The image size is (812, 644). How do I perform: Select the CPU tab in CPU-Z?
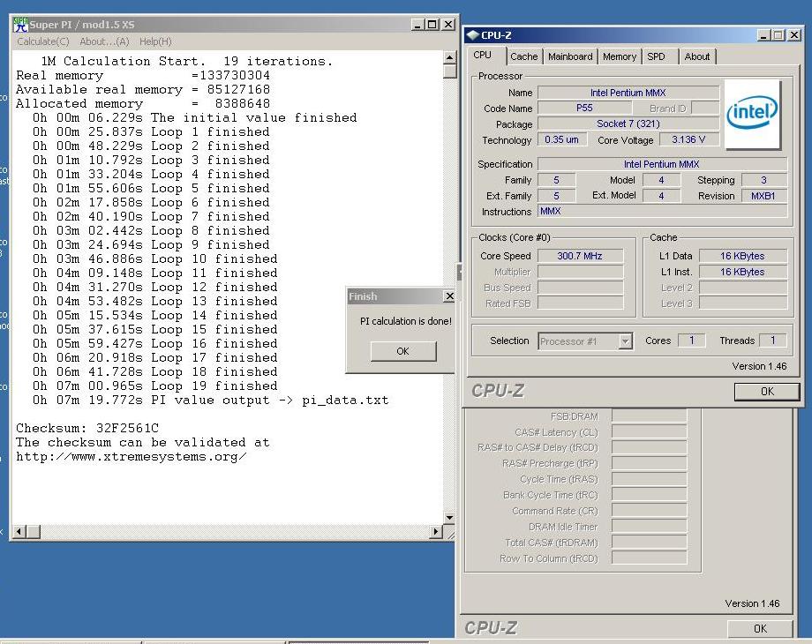[x=483, y=55]
